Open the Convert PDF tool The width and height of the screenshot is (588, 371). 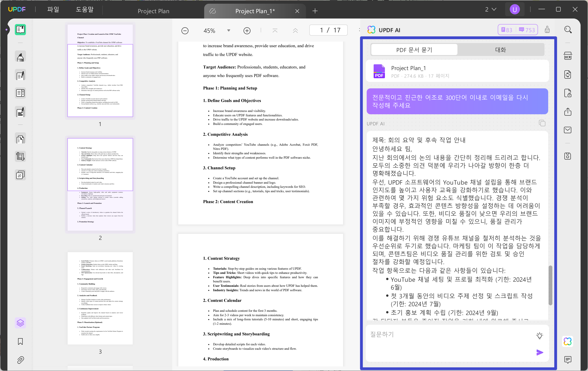coord(568,74)
